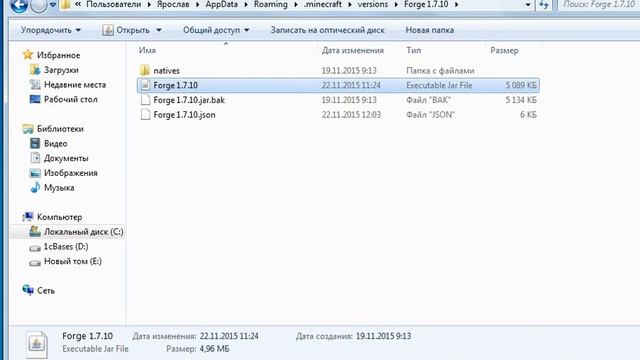Screen dimensions: 640x360
Task: Select Библиотеки in the navigation pane
Action: point(60,129)
